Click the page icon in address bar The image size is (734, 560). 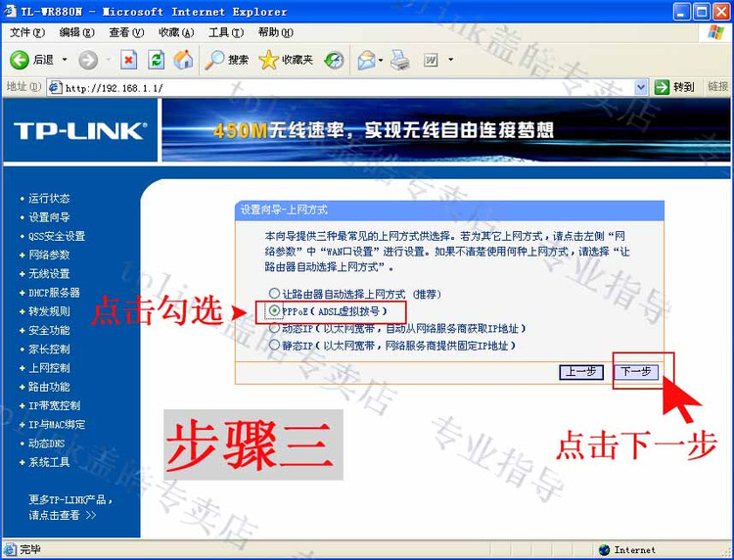pos(56,87)
